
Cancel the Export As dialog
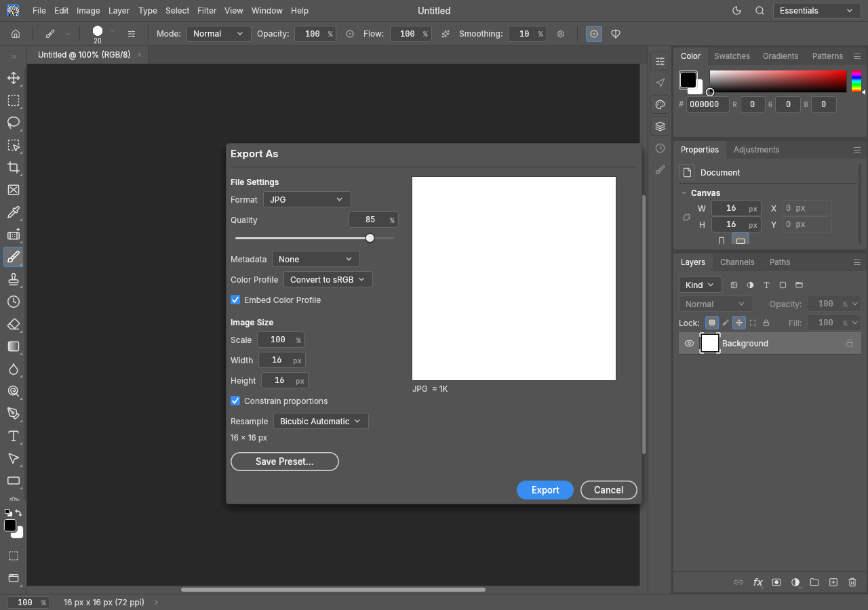point(609,490)
